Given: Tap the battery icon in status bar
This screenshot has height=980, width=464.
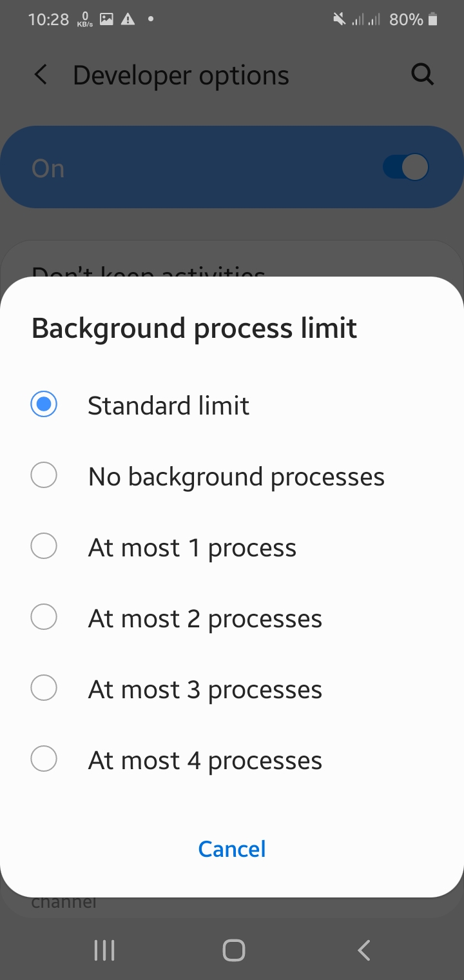Looking at the screenshot, I should click(x=433, y=19).
